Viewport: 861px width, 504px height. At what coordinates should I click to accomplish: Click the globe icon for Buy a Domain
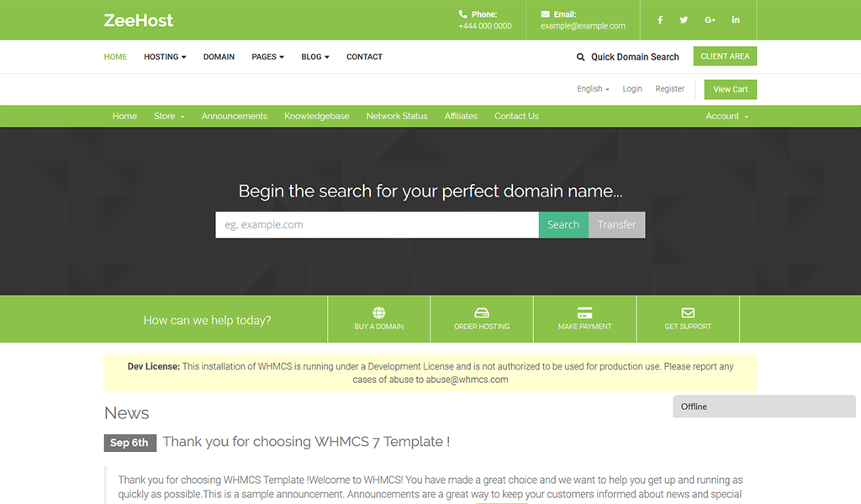tap(378, 310)
